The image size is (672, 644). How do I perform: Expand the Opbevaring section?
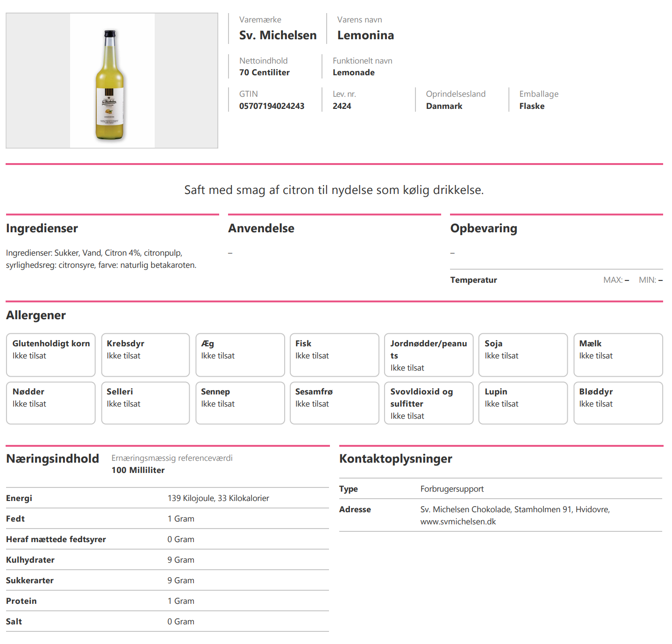[484, 228]
